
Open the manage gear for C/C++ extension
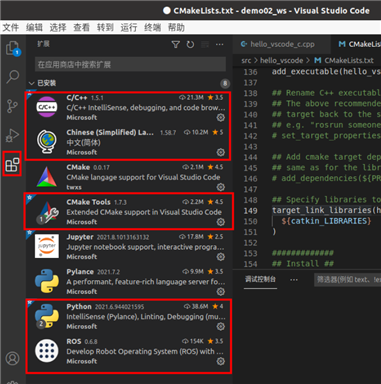point(221,117)
